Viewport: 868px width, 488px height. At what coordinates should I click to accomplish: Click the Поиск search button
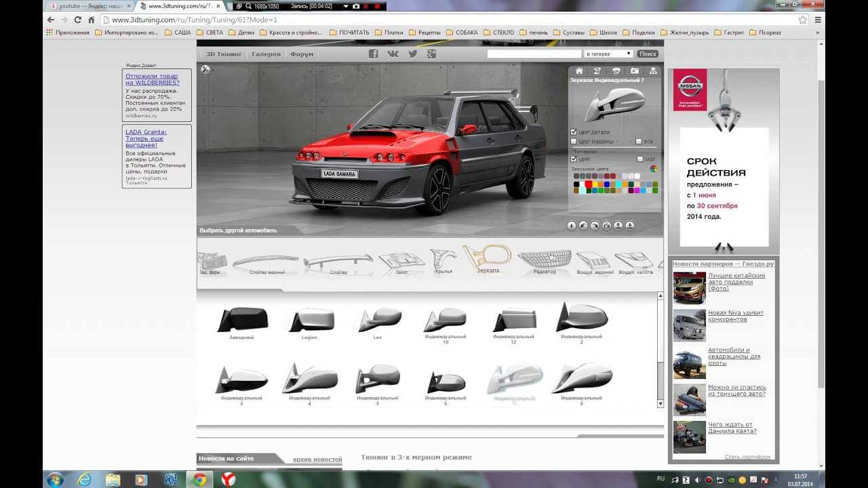[x=648, y=54]
